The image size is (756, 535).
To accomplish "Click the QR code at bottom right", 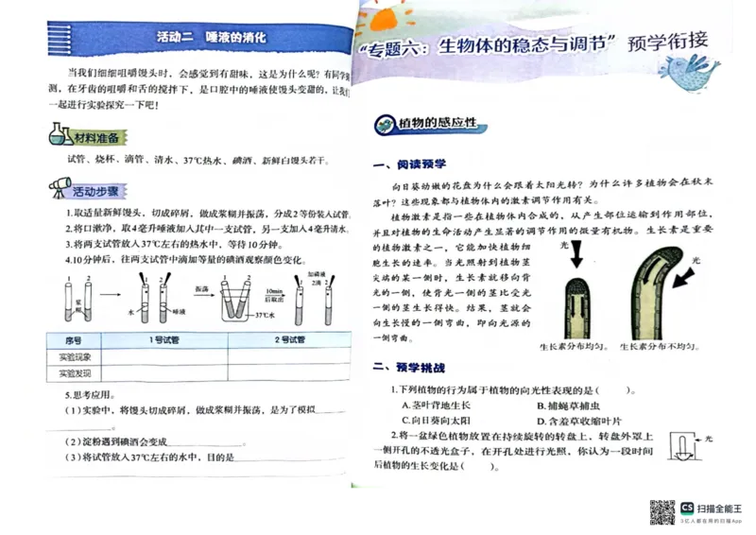I will (662, 512).
